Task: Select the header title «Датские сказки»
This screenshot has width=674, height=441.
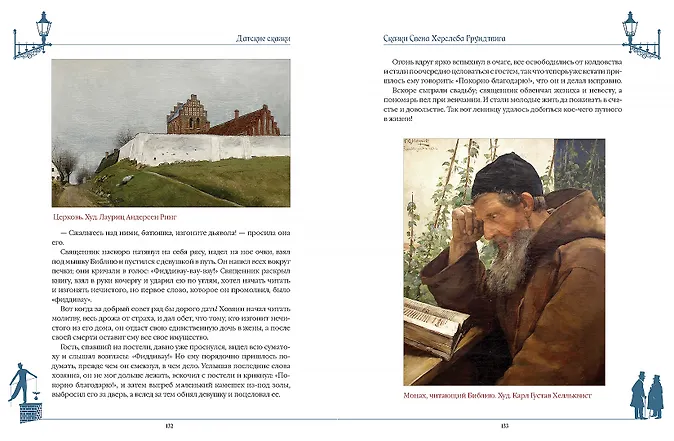Action: tap(243, 42)
